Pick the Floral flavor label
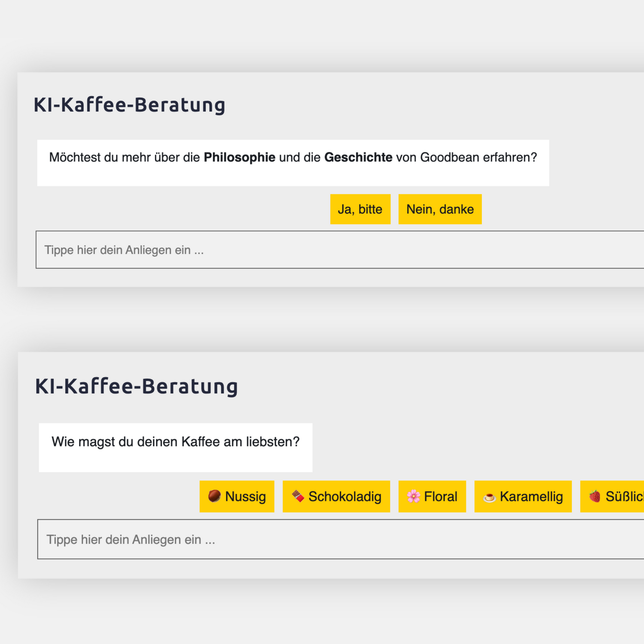Image resolution: width=644 pixels, height=644 pixels. 440,497
